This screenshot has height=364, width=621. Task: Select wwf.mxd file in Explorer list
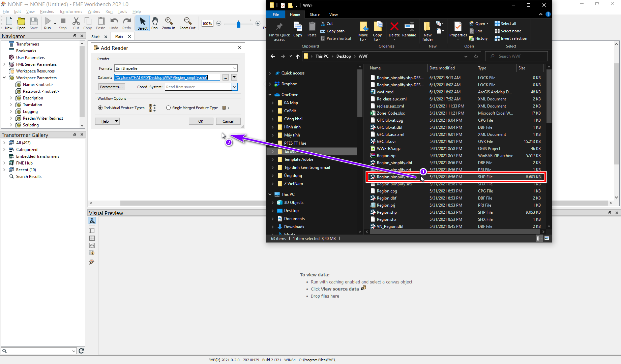(385, 92)
